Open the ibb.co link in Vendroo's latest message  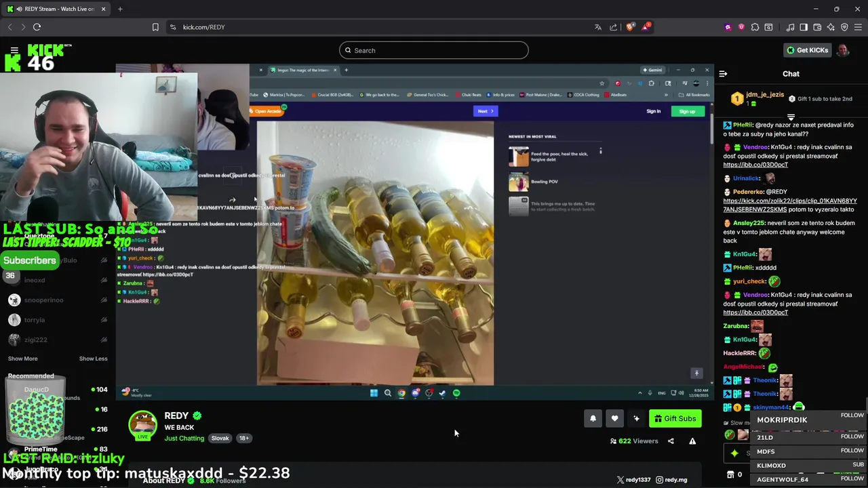(x=755, y=312)
